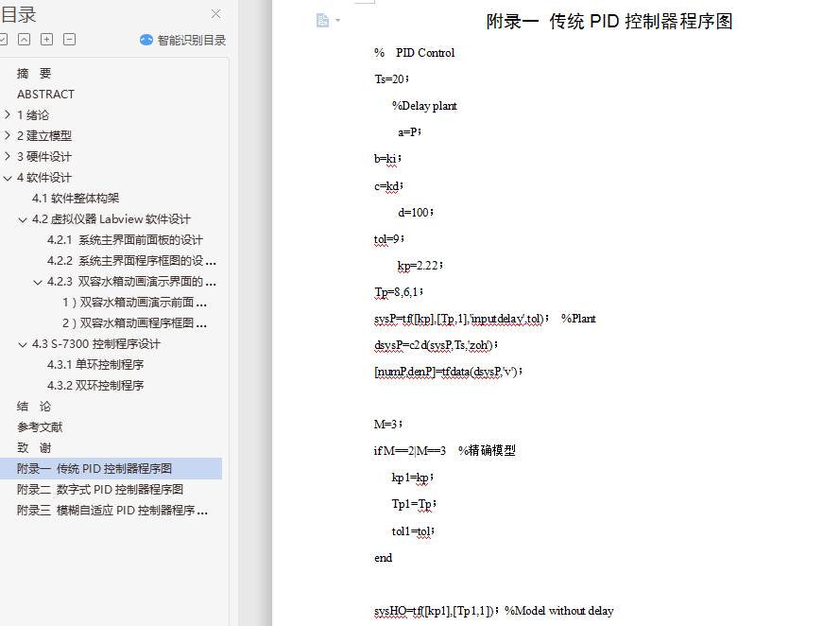Close the 目录 navigation panel
This screenshot has width=840, height=626.
click(215, 14)
